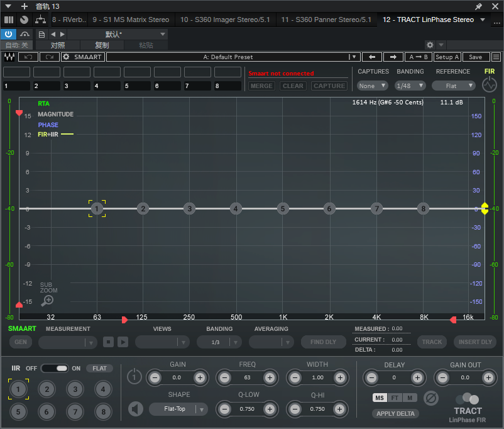Switch to 11 - S360 Panner tab
The width and height of the screenshot is (504, 429).
[x=326, y=19]
